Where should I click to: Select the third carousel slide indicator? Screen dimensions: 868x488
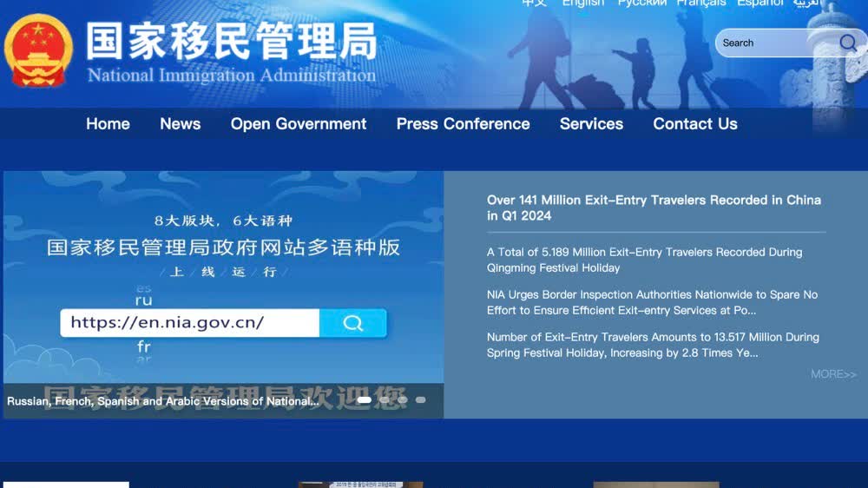pos(403,399)
